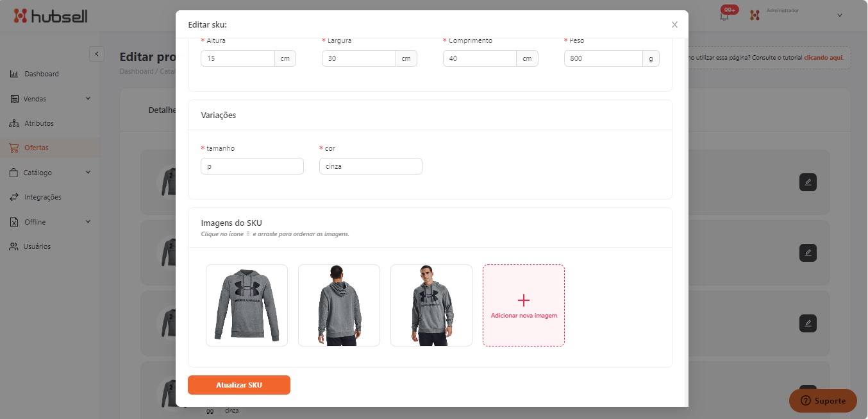This screenshot has width=868, height=419.
Task: Click the cor input field
Action: pos(371,166)
